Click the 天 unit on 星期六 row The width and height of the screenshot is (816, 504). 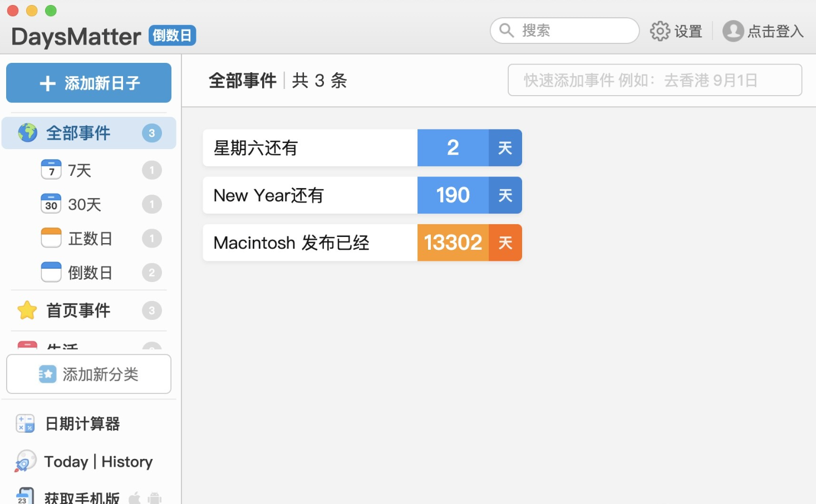tap(505, 148)
